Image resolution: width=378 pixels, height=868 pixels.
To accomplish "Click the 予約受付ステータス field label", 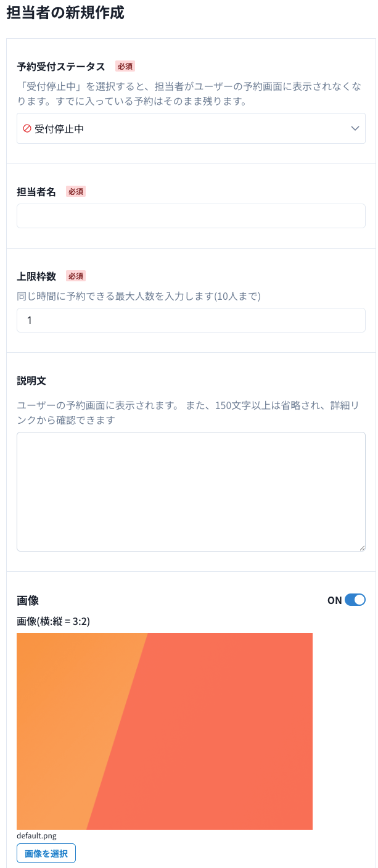I will click(61, 66).
